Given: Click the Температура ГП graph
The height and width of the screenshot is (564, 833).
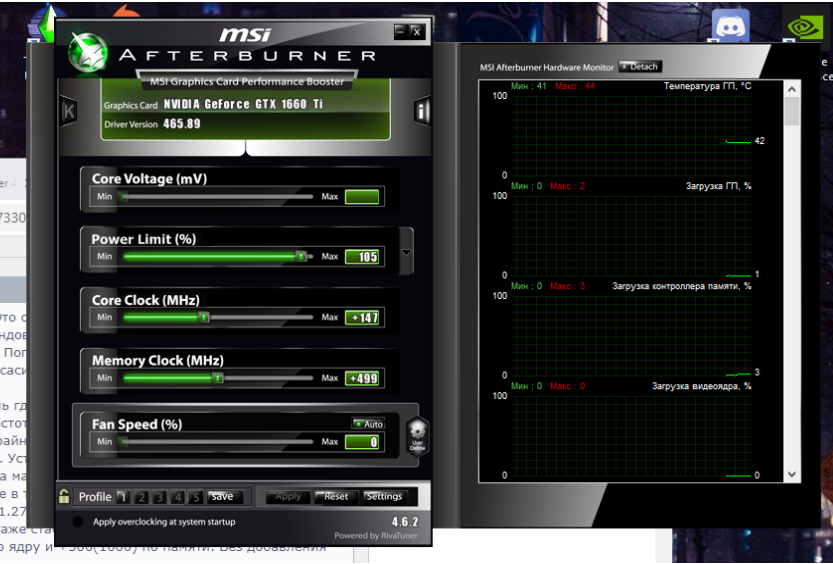Looking at the screenshot, I should pyautogui.click(x=631, y=135).
